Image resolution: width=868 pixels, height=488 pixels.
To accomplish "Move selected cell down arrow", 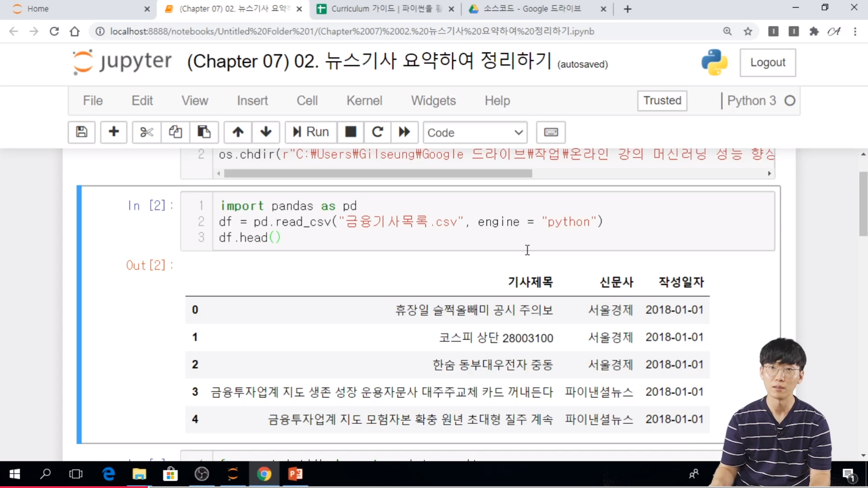I will 266,132.
